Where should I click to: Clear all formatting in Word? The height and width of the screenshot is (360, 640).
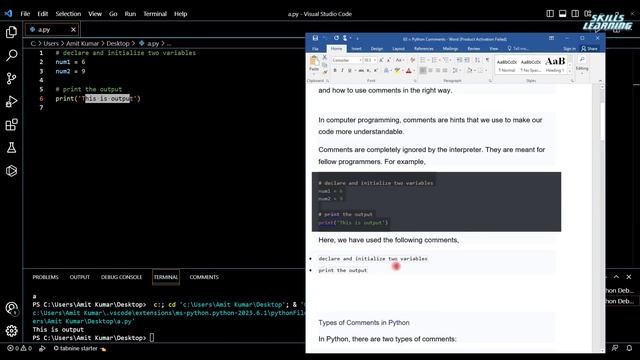412,60
